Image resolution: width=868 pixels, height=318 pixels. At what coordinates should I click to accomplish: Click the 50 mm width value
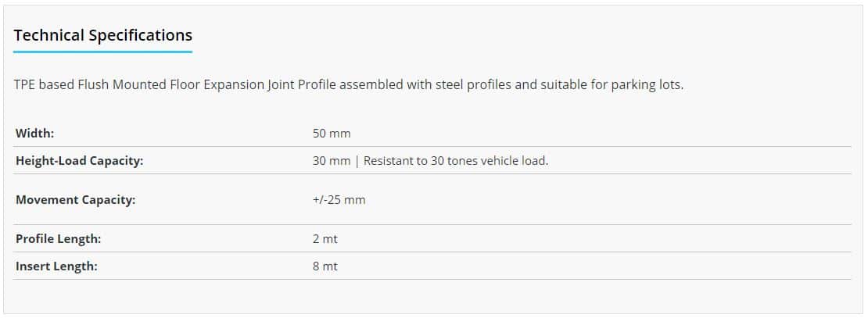pyautogui.click(x=332, y=134)
